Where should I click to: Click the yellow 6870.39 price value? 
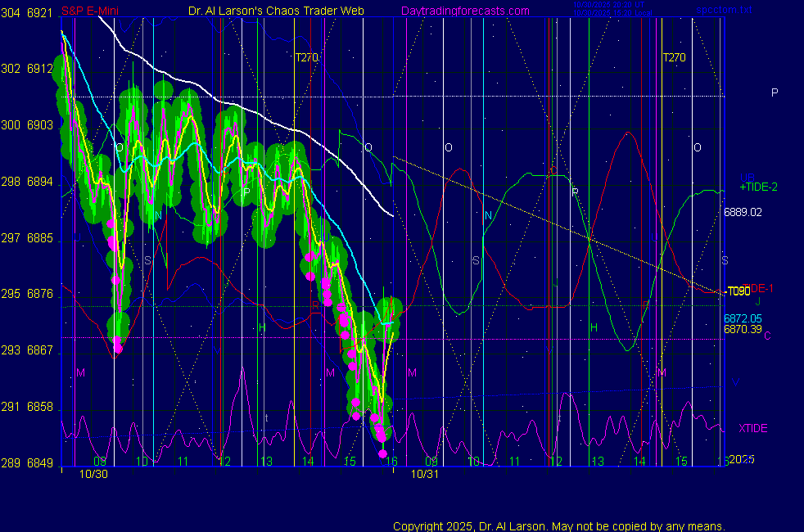(743, 329)
